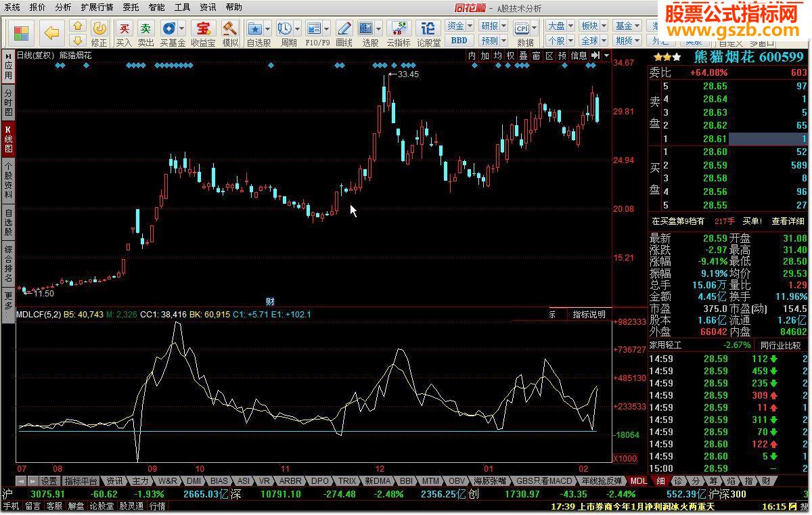Open the 扩展行情 menu
Image resolution: width=812 pixels, height=515 pixels.
(x=97, y=7)
